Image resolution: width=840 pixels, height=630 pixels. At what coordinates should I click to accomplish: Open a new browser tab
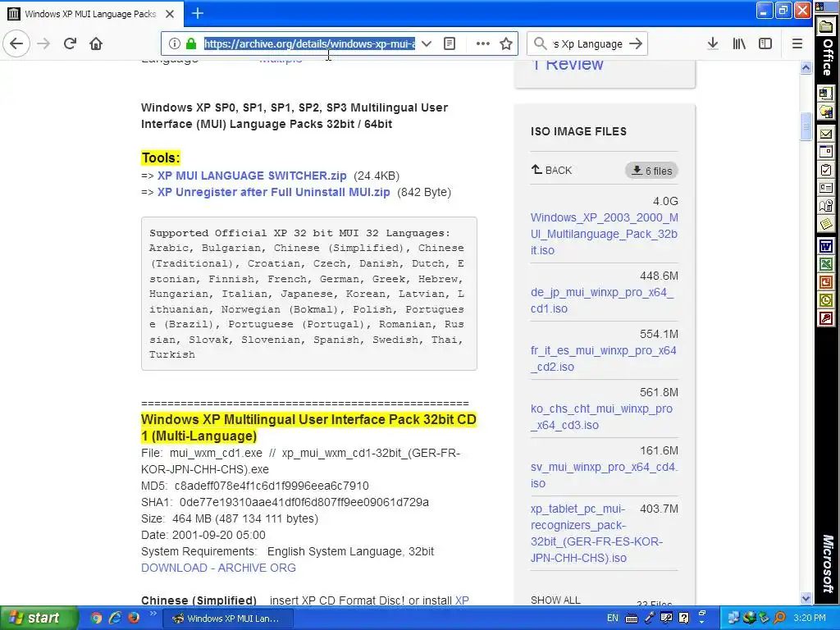pyautogui.click(x=197, y=13)
